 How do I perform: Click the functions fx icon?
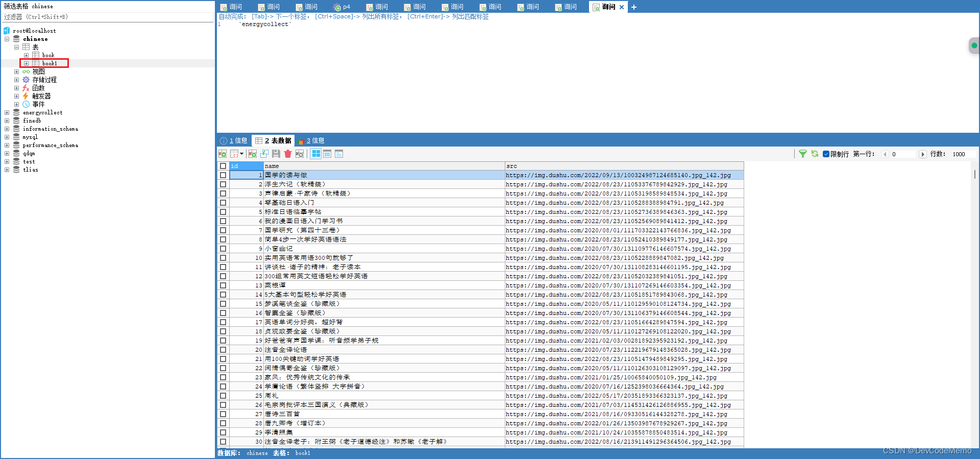pyautogui.click(x=26, y=88)
